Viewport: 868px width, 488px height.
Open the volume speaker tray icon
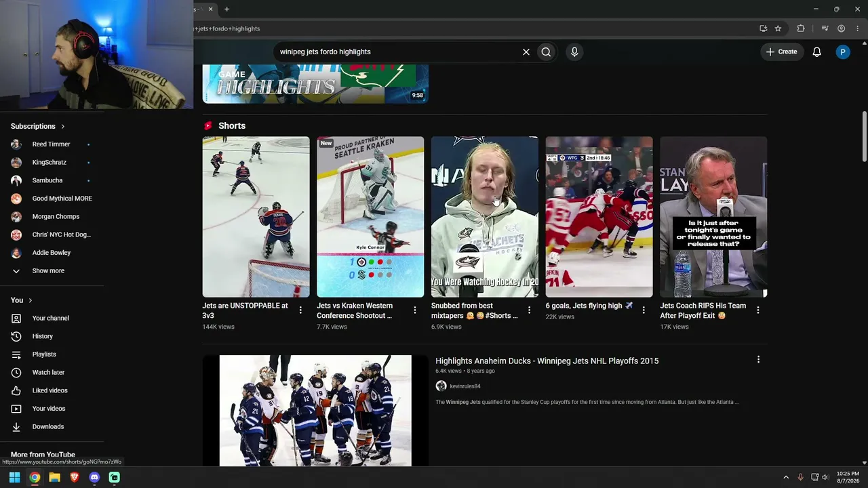(825, 477)
